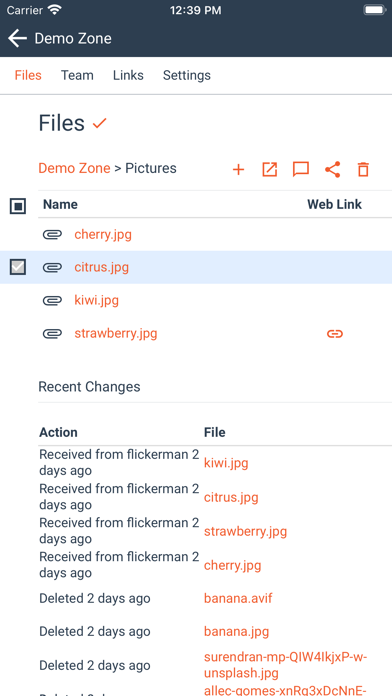This screenshot has width=392, height=696.
Task: Click the web link icon for strawberry.jpg
Action: [x=335, y=334]
